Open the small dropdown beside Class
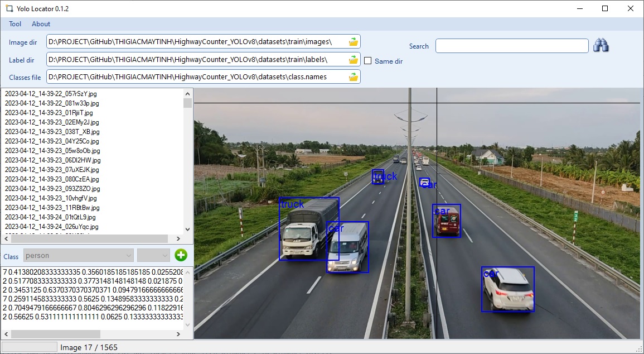The image size is (644, 354). 153,256
